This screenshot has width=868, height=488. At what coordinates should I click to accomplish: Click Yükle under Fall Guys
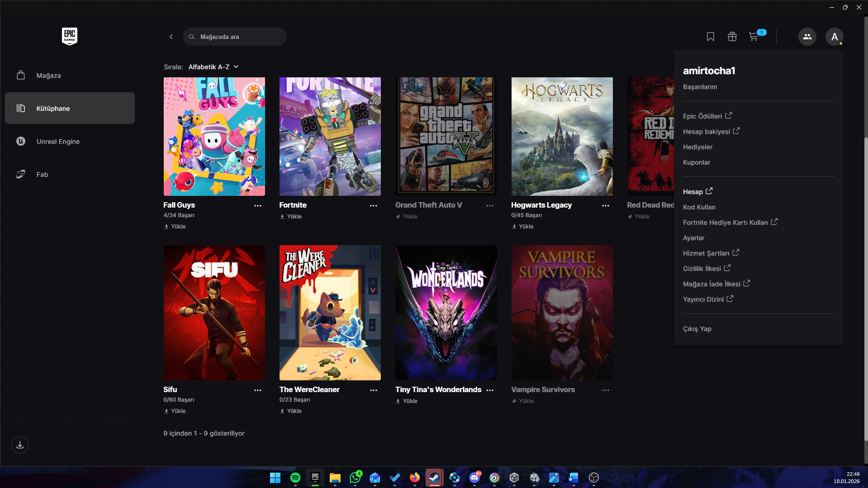tap(175, 227)
